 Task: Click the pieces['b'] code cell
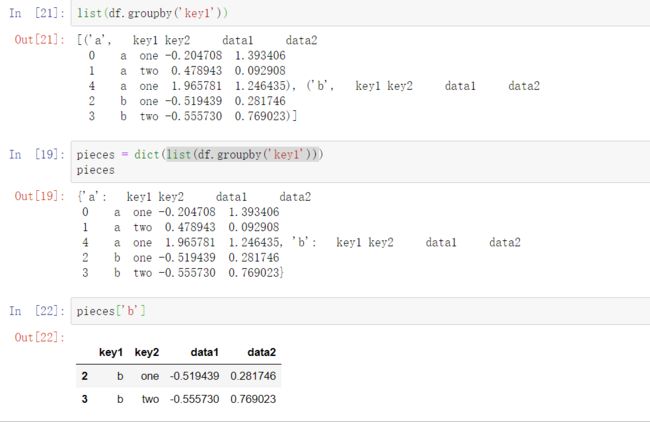click(x=360, y=311)
